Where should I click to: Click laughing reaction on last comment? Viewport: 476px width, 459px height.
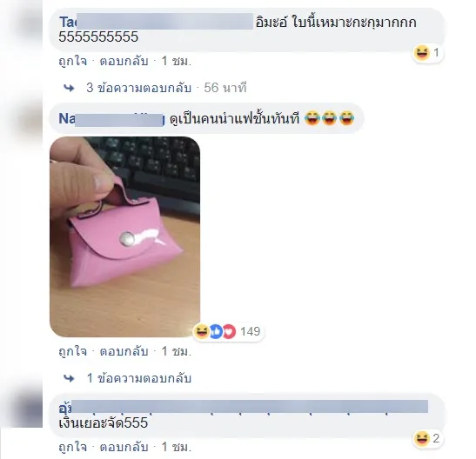point(422,438)
